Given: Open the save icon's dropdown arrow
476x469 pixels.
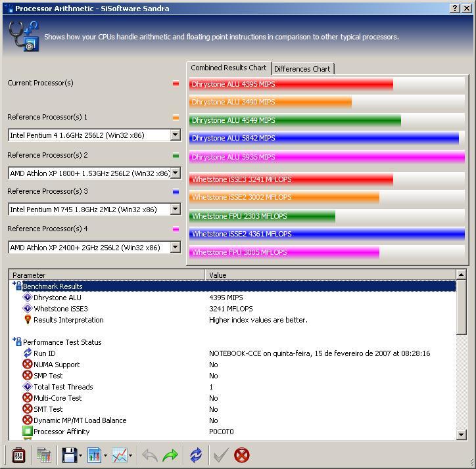Looking at the screenshot, I should pos(80,455).
